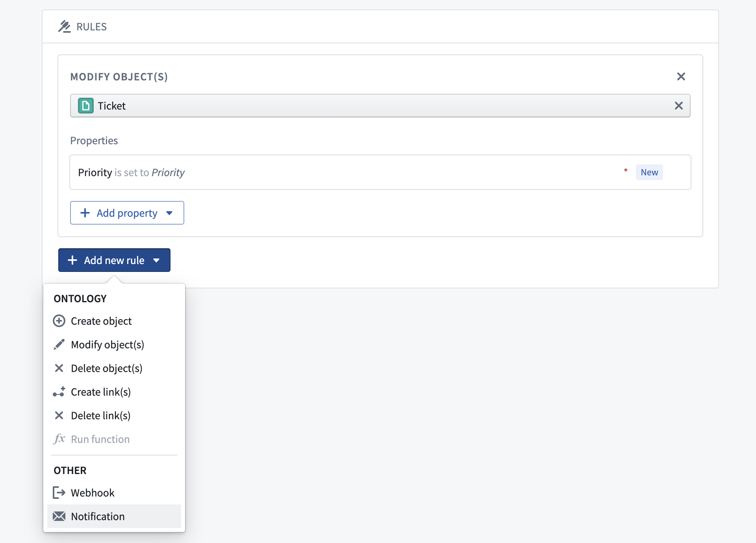Click the pencil icon for Modify object(s)

click(59, 344)
